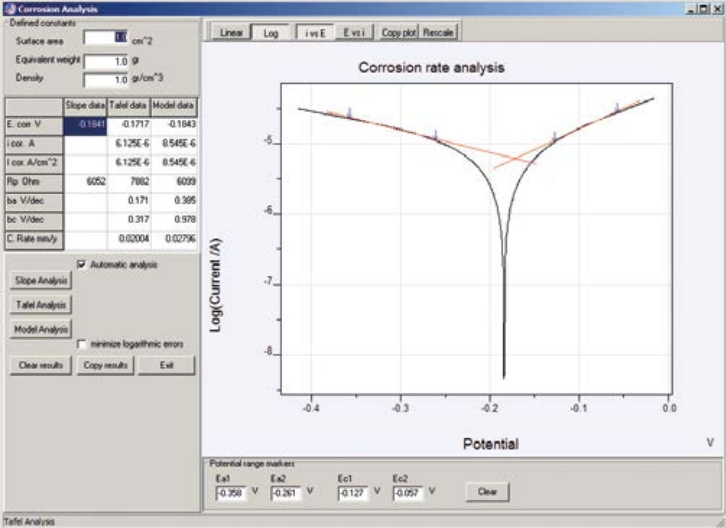
Task: Click the Exit button
Action: point(164,365)
